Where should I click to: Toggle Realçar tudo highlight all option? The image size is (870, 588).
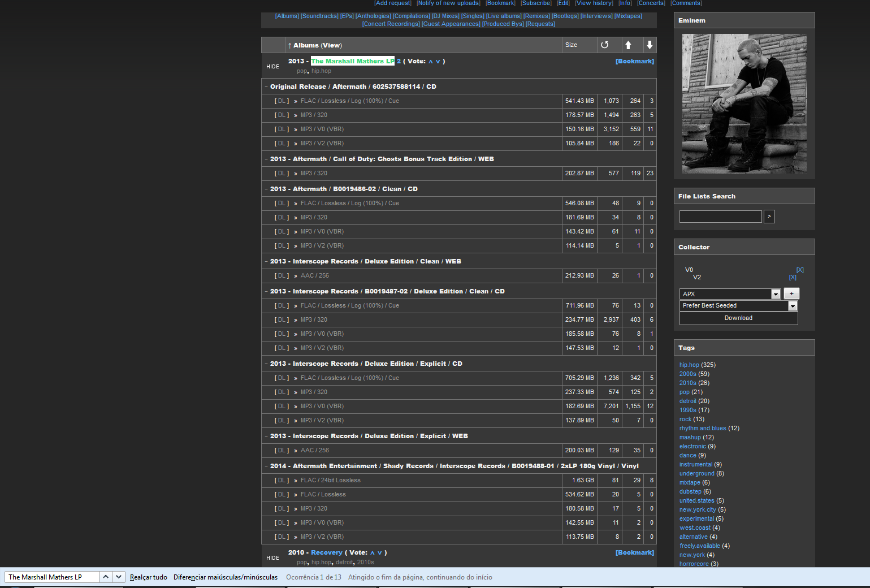[x=149, y=577]
